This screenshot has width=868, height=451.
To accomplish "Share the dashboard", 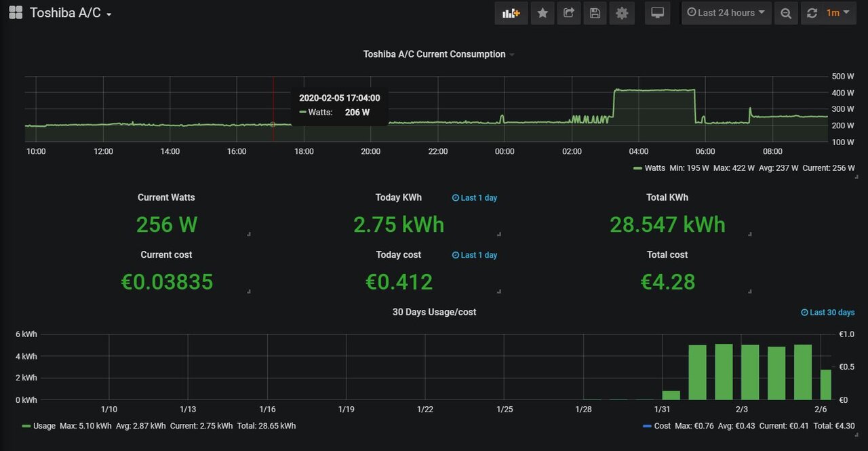I will pos(569,13).
